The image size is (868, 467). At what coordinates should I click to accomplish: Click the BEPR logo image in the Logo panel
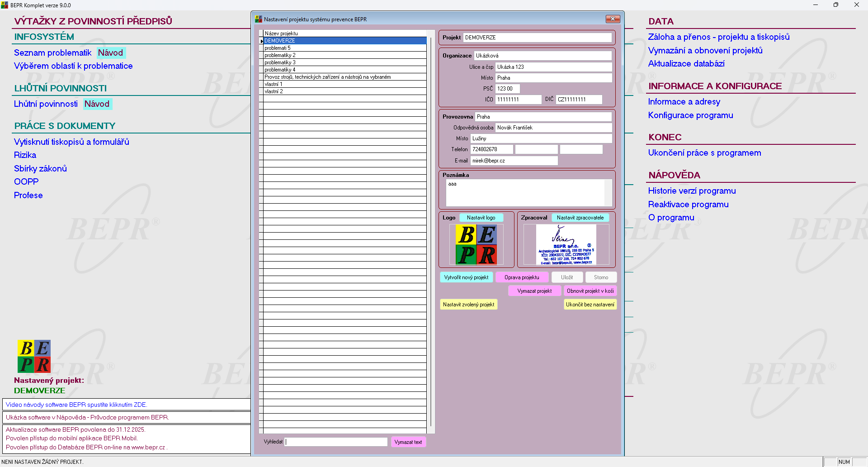[x=476, y=244]
